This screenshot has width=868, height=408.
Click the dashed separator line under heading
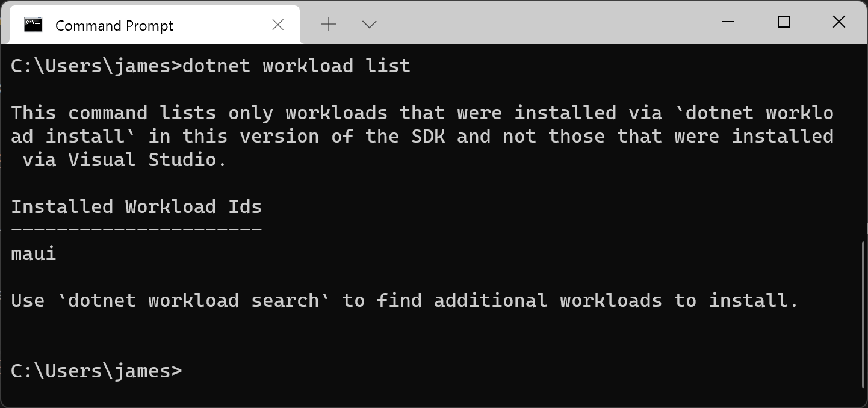(x=137, y=229)
